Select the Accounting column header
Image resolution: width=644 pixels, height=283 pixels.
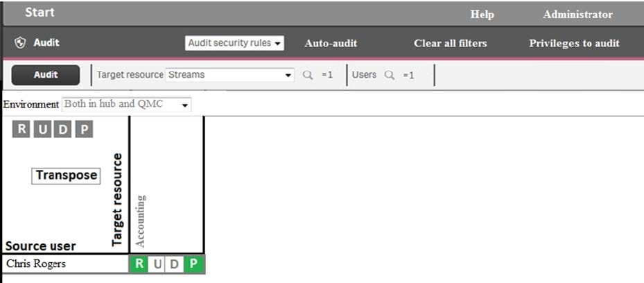click(x=141, y=221)
